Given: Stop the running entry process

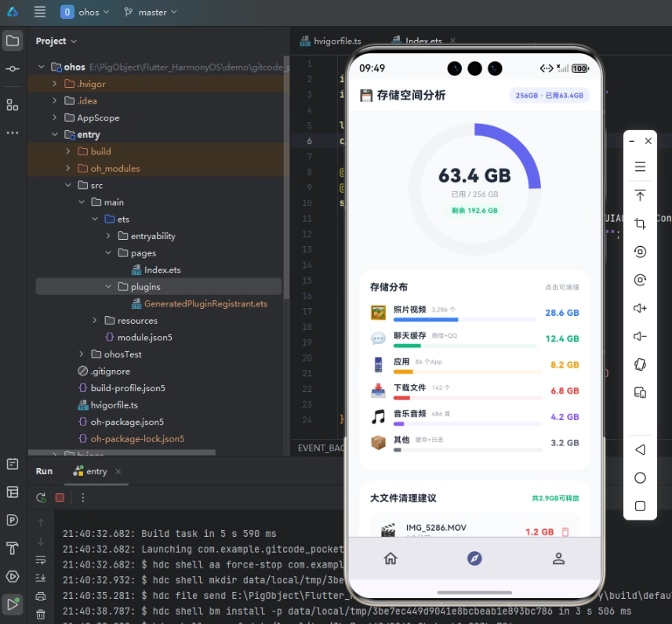Looking at the screenshot, I should click(60, 498).
